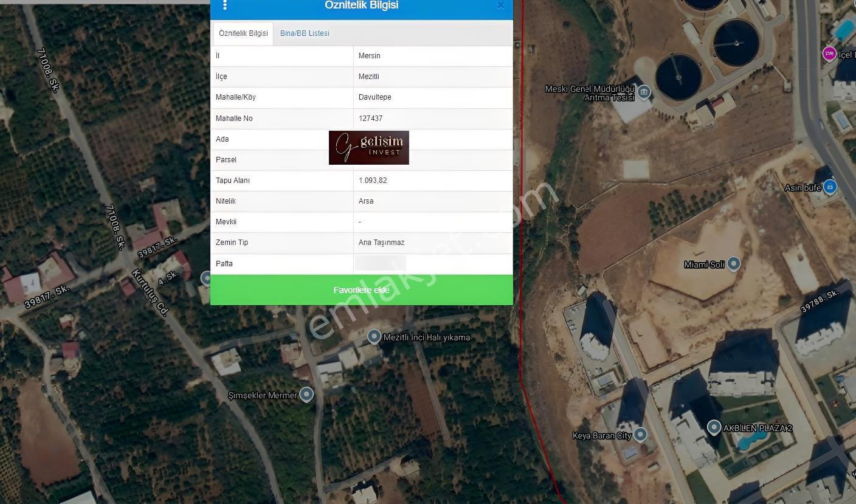This screenshot has width=856, height=504.
Task: Click the Mezitli İnci Halı yıkama label
Action: (427, 337)
